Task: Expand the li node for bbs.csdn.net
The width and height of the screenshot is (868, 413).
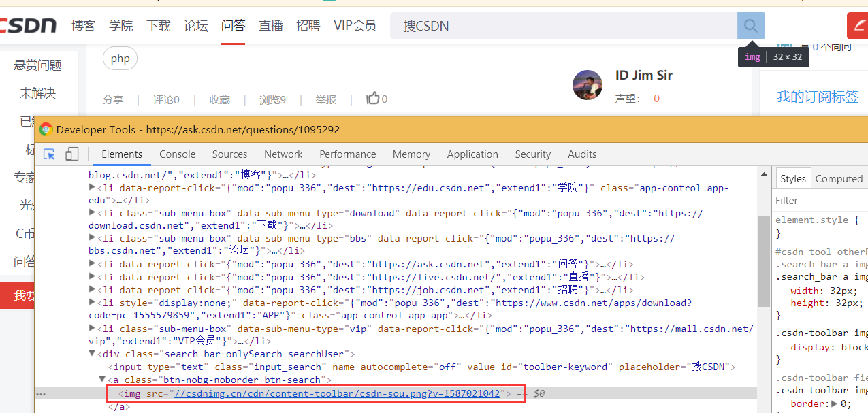Action: (x=93, y=237)
